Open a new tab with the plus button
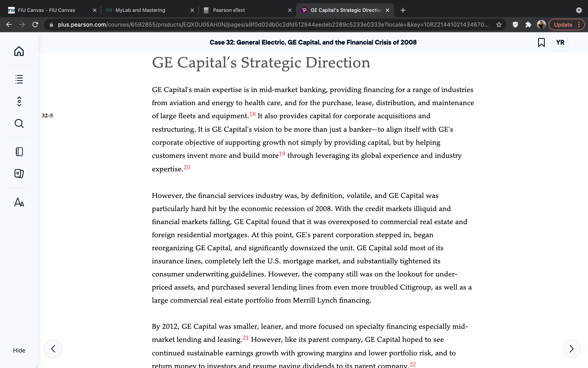 tap(403, 10)
